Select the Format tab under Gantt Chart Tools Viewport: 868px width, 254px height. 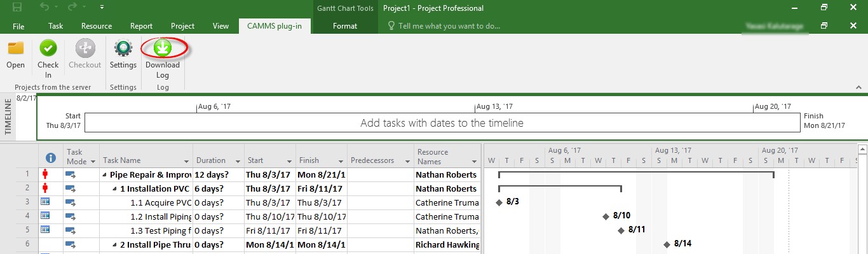tap(345, 26)
